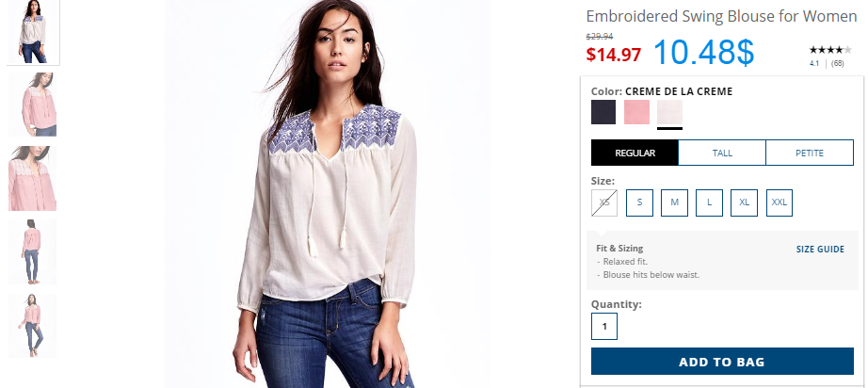Open the SIZE GUIDE link
The height and width of the screenshot is (388, 868).
[820, 249]
